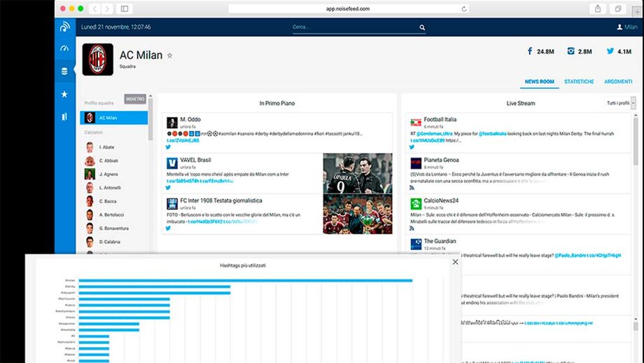This screenshot has width=644, height=363.
Task: Click RSS icon under Pianeta Genoa post
Action: click(x=412, y=188)
